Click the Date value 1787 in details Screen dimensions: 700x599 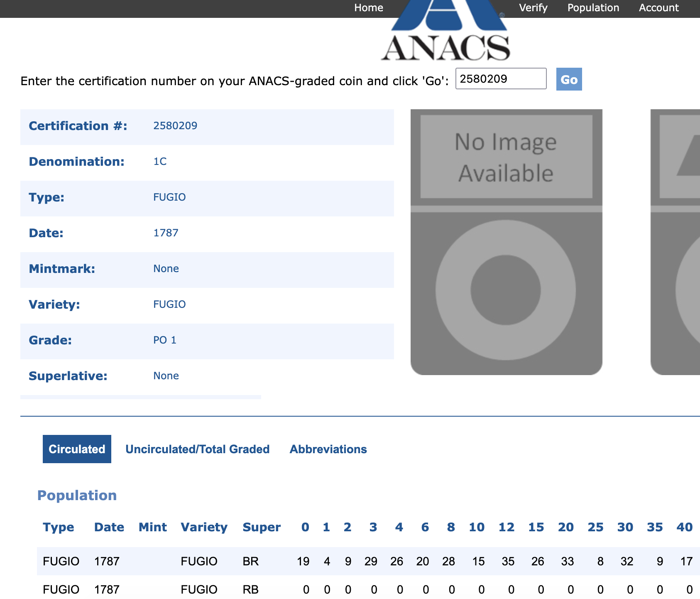pos(166,233)
